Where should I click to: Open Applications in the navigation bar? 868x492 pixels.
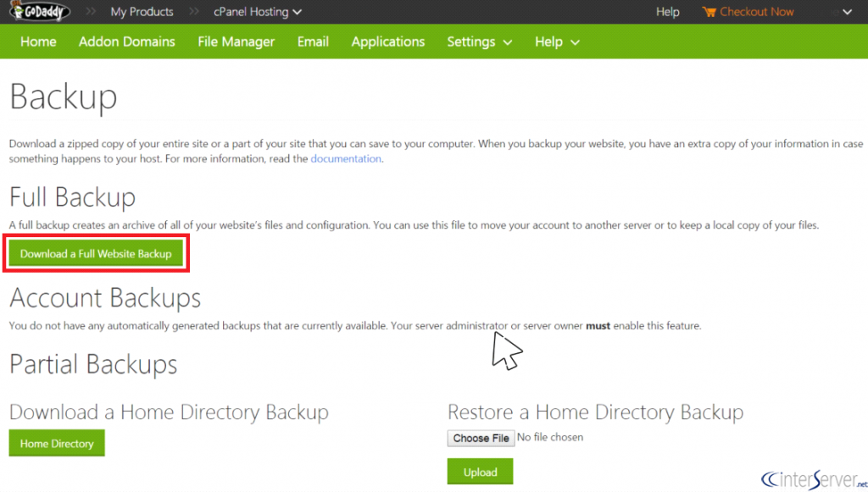pos(388,41)
